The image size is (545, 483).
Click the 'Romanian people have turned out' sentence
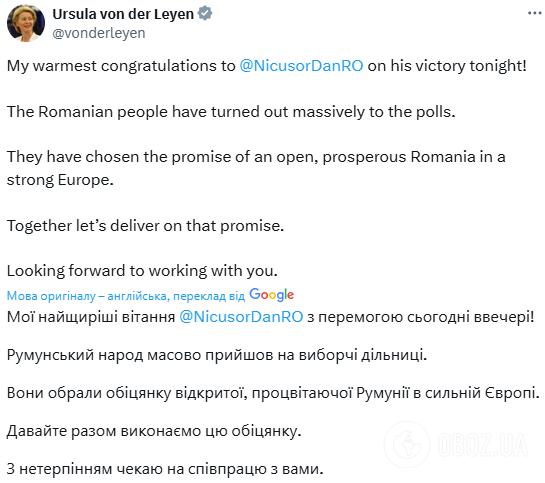point(231,112)
